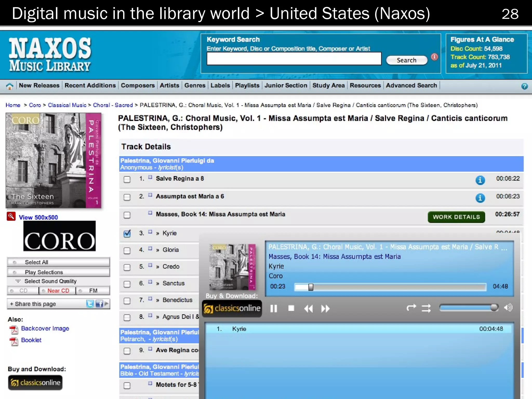Click the CORO label logo
Screen dimensions: 532x399
(x=59, y=236)
